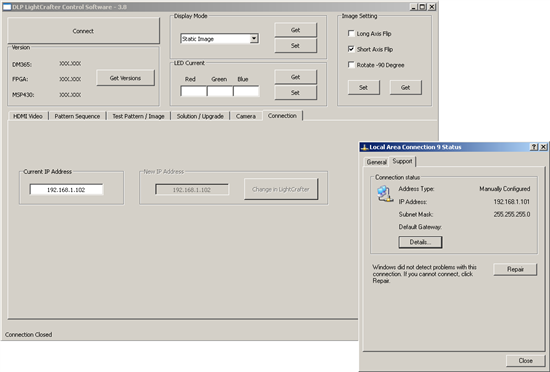Image resolution: width=550 pixels, height=372 pixels.
Task: Click the DM365 version label
Action: tap(22, 64)
